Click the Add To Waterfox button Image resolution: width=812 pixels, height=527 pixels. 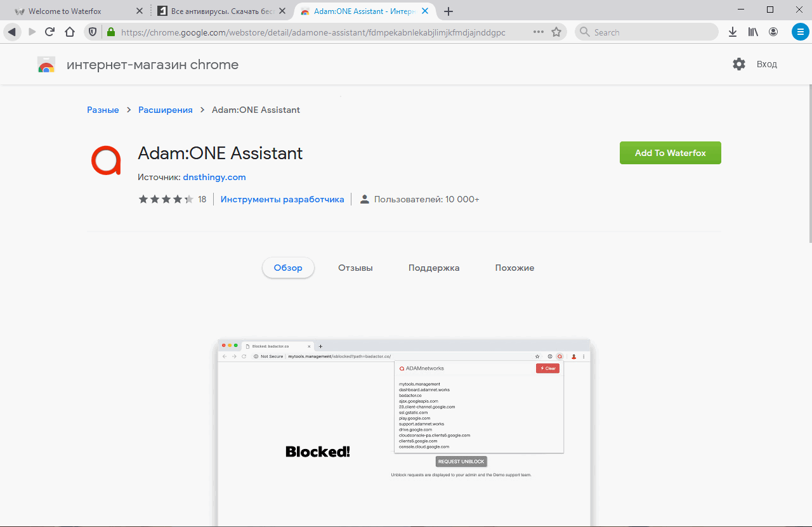click(x=671, y=153)
